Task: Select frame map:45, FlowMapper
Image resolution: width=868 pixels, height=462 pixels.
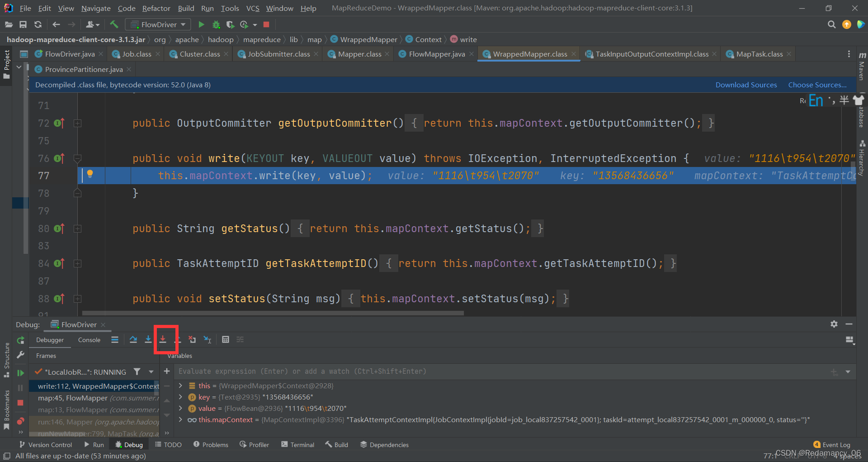Action: click(94, 398)
